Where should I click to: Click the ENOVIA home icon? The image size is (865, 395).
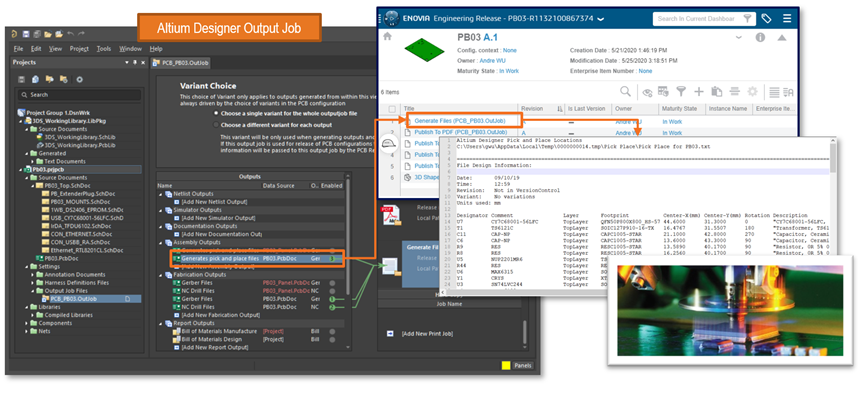[x=387, y=36]
